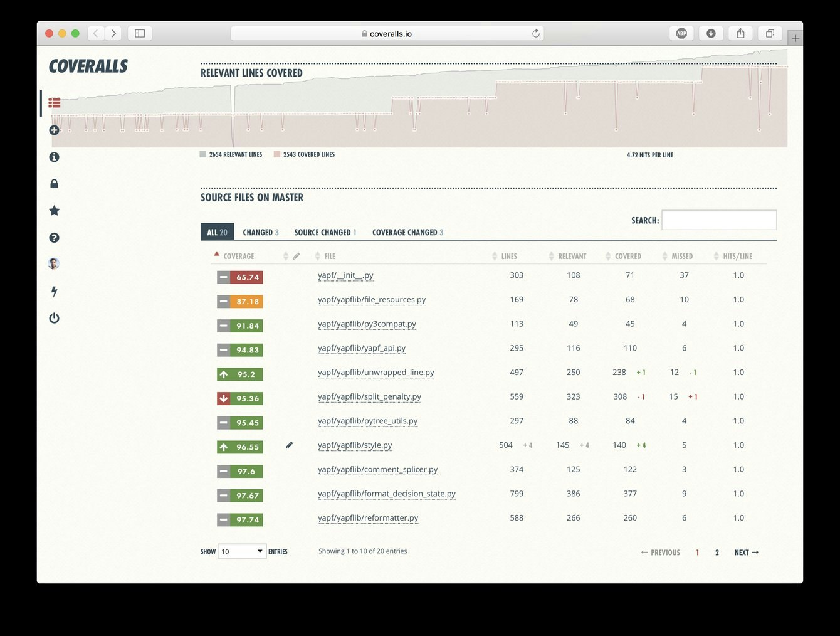Open a new tab with plus button

point(795,38)
